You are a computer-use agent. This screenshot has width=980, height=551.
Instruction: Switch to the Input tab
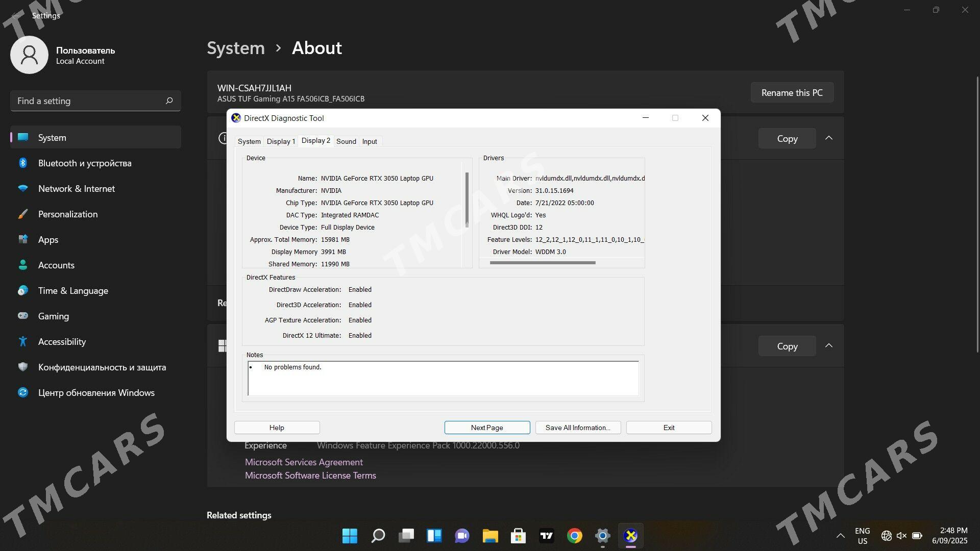(370, 141)
